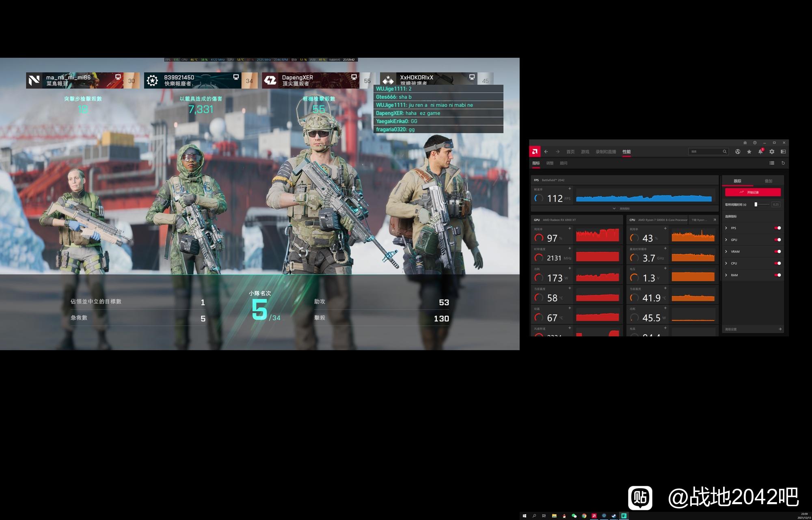The width and height of the screenshot is (812, 520).
Task: Add CPU utilization 43% metric with plus
Action: click(x=665, y=228)
